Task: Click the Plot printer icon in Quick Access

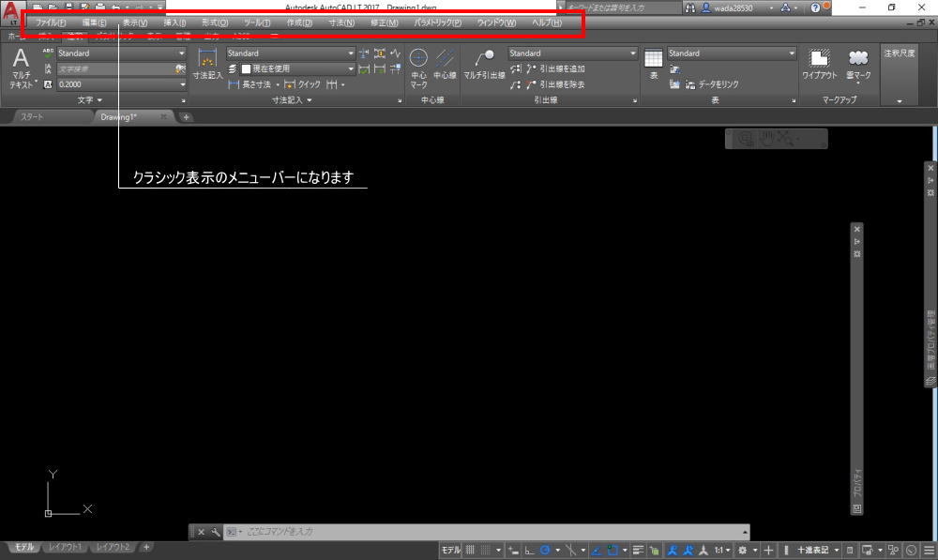Action: pos(100,8)
